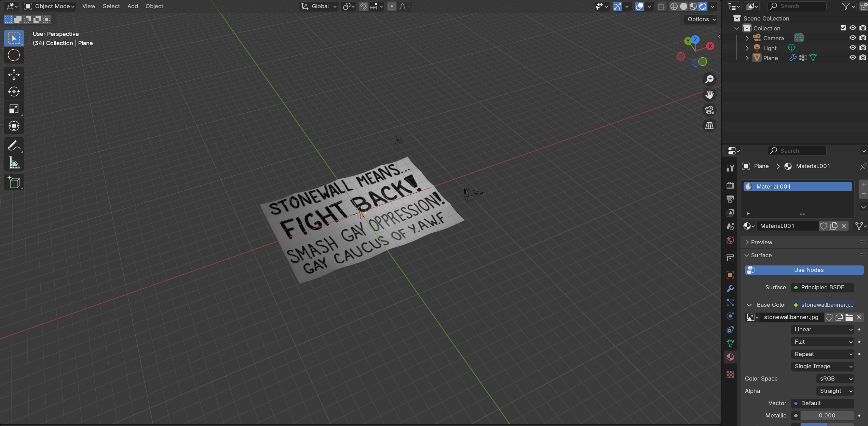Click the viewport zoom magnifier icon
The image size is (868, 426).
click(709, 79)
